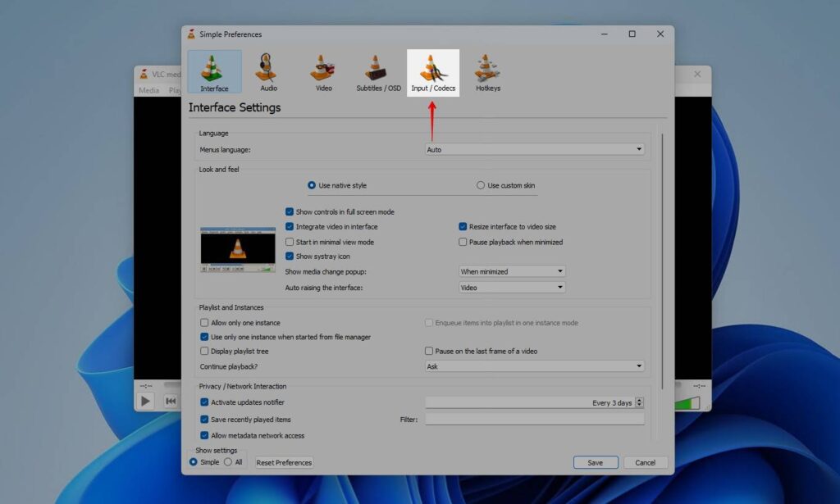Select the Use custom skin option
The image size is (840, 504).
pyautogui.click(x=481, y=185)
